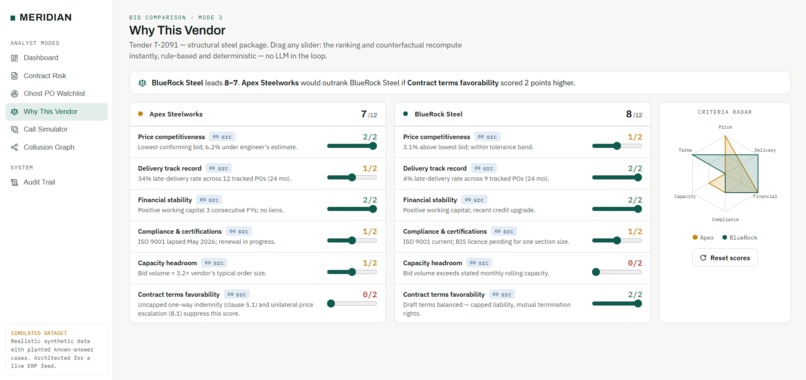Click the Meridian logo square

13,18
